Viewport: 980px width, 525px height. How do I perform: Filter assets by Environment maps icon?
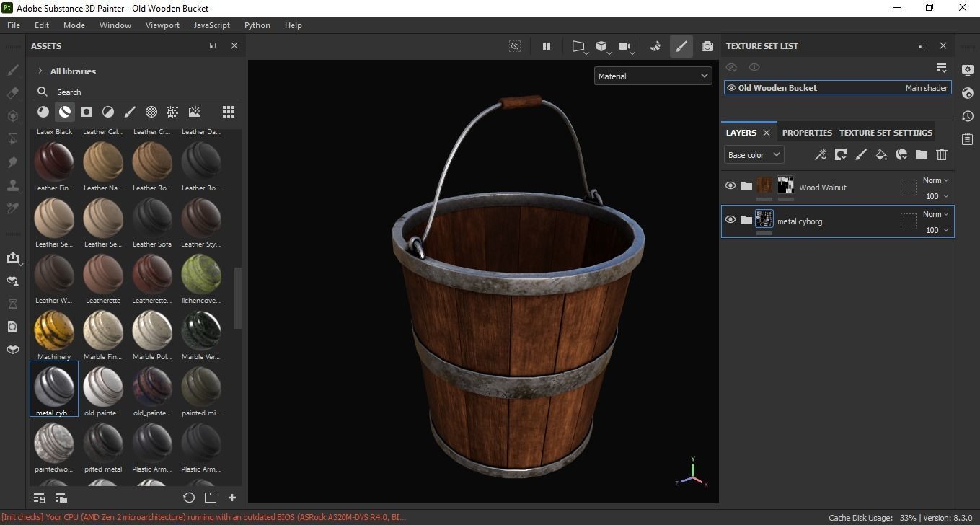pyautogui.click(x=195, y=112)
